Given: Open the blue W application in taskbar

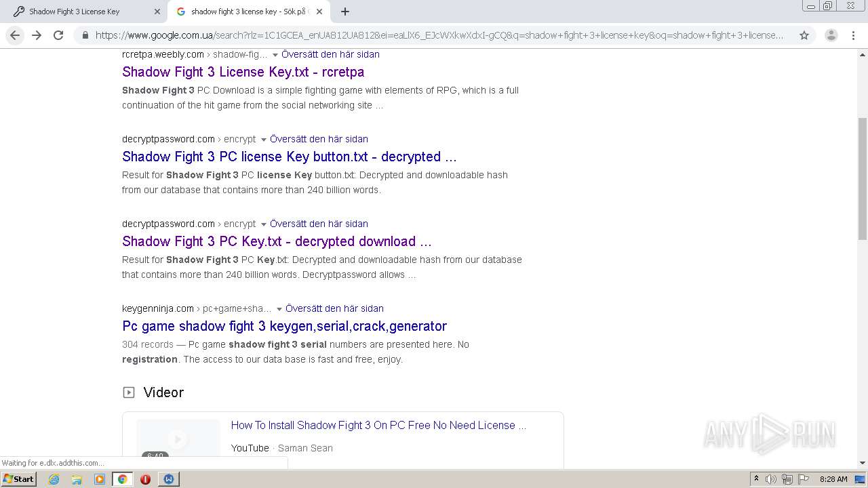Looking at the screenshot, I should 168,479.
